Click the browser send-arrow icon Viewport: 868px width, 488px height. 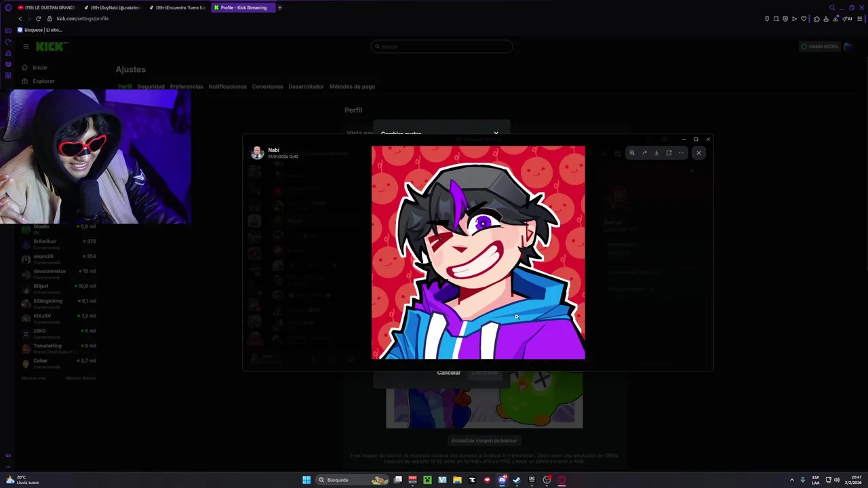tap(794, 18)
